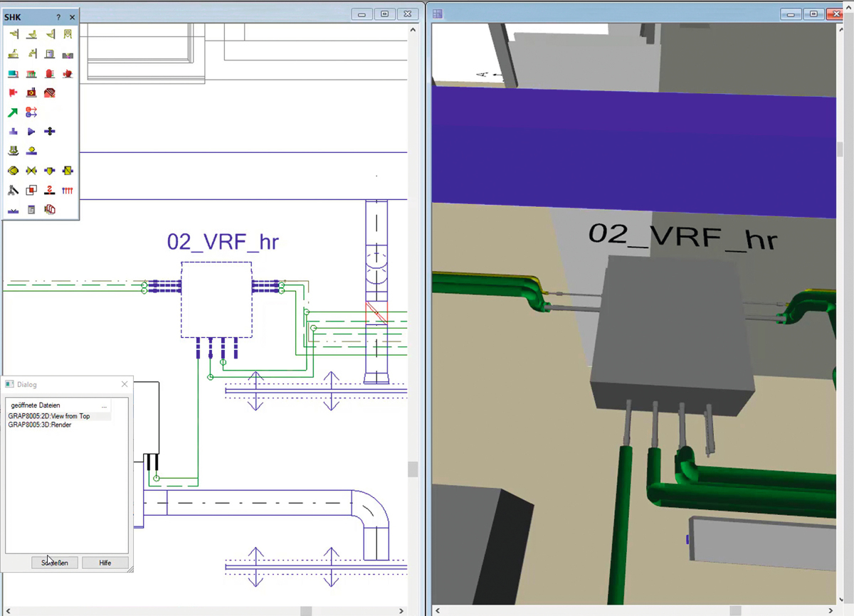854x616 pixels.
Task: Select the yellow circular pump symbol icon
Action: (13, 171)
